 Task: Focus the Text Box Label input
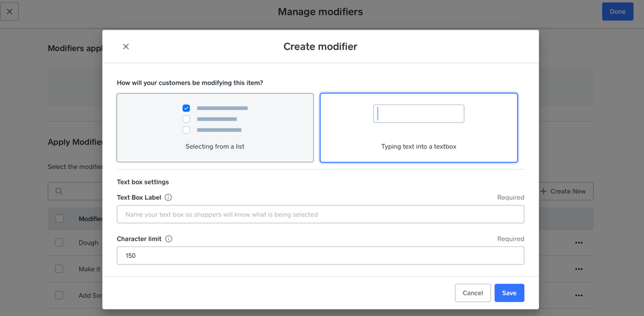point(320,214)
